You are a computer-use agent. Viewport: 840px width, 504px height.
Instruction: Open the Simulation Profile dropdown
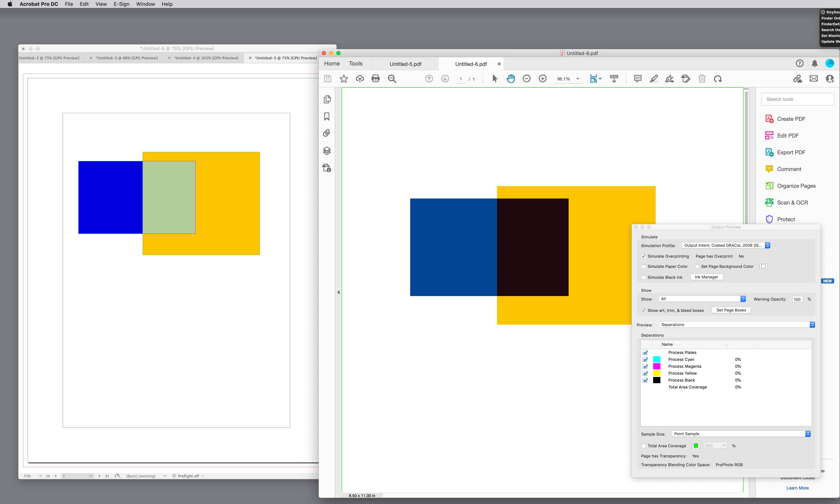[726, 246]
